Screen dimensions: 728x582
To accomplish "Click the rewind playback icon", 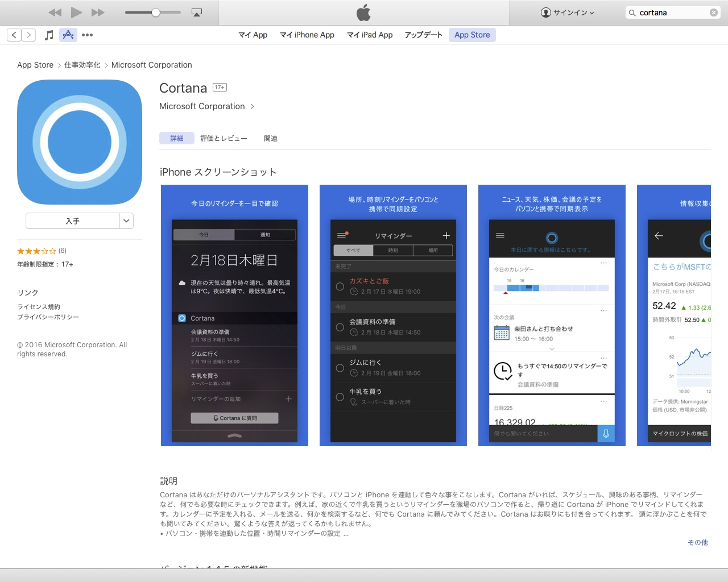I will (x=54, y=12).
